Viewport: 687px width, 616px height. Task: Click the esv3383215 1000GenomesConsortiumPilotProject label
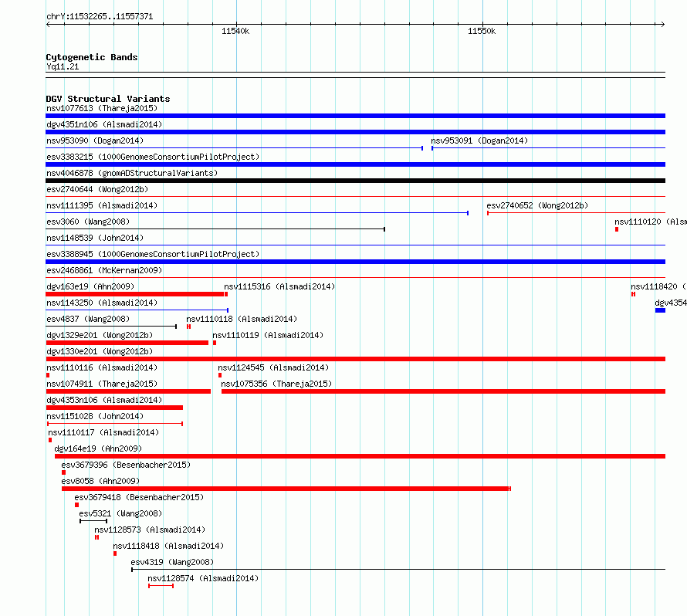[153, 157]
